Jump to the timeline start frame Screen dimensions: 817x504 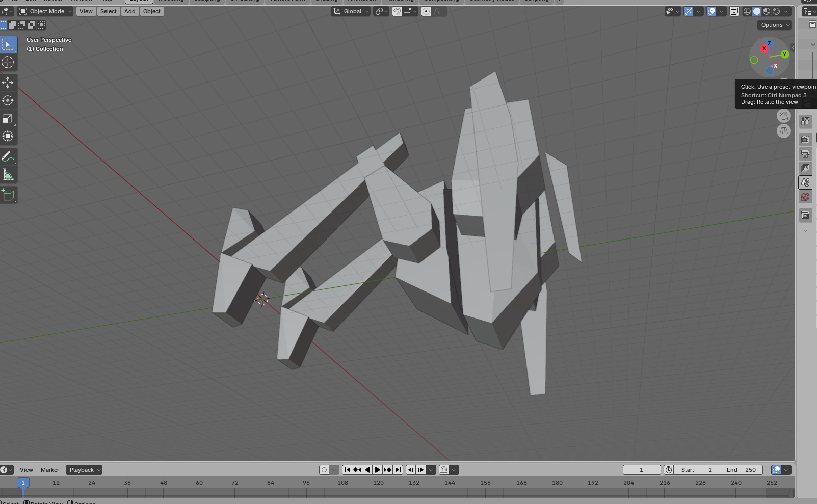[x=347, y=470]
